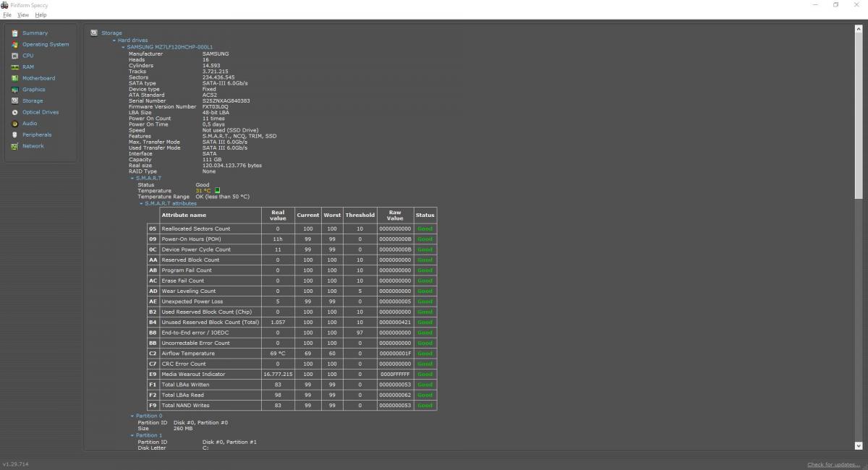The width and height of the screenshot is (868, 470).
Task: Select the Motherboard section label
Action: coord(38,78)
